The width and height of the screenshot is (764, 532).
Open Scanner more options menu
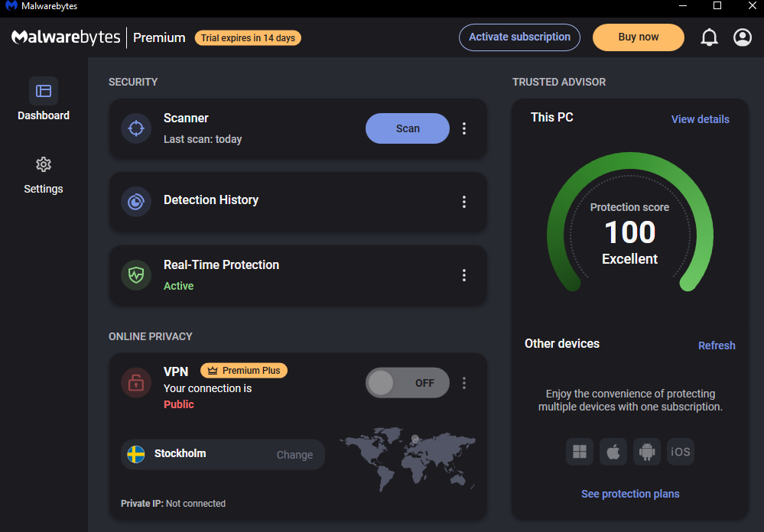[463, 128]
